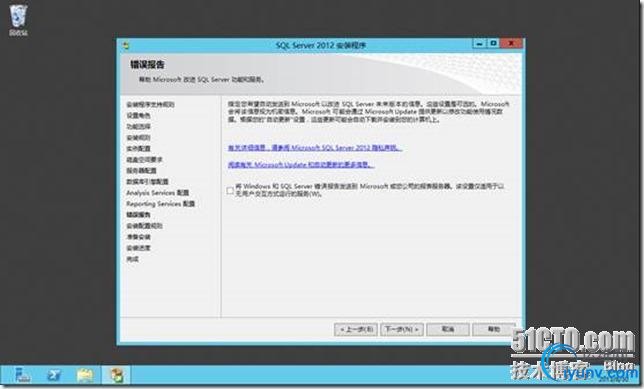Select the 安装规则 step in the sidebar

coord(138,138)
